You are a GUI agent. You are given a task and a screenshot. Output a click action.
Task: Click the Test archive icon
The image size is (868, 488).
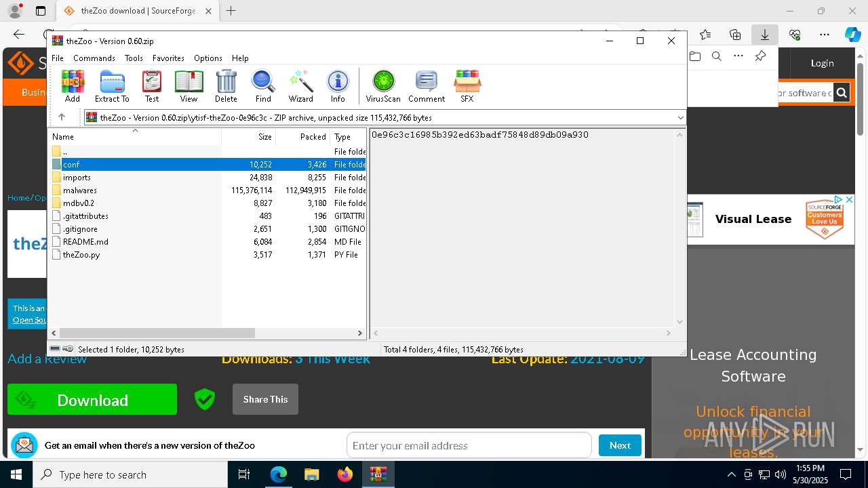click(x=152, y=85)
